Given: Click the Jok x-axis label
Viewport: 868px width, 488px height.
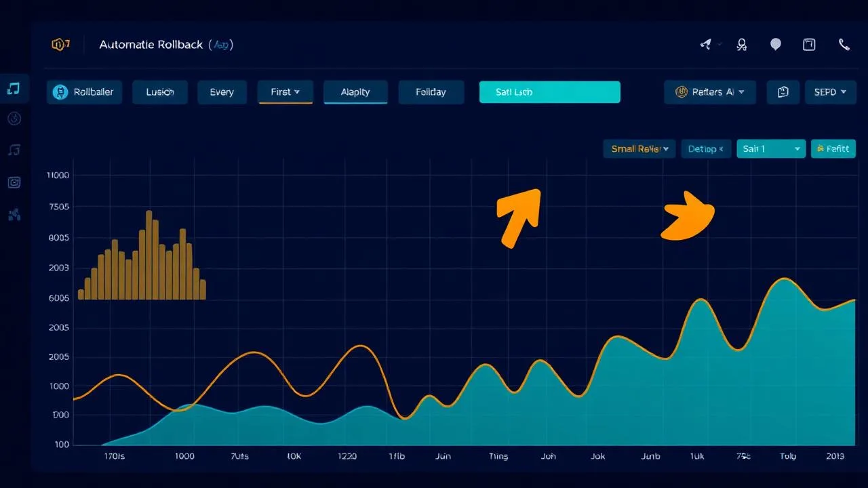Looking at the screenshot, I should point(597,456).
